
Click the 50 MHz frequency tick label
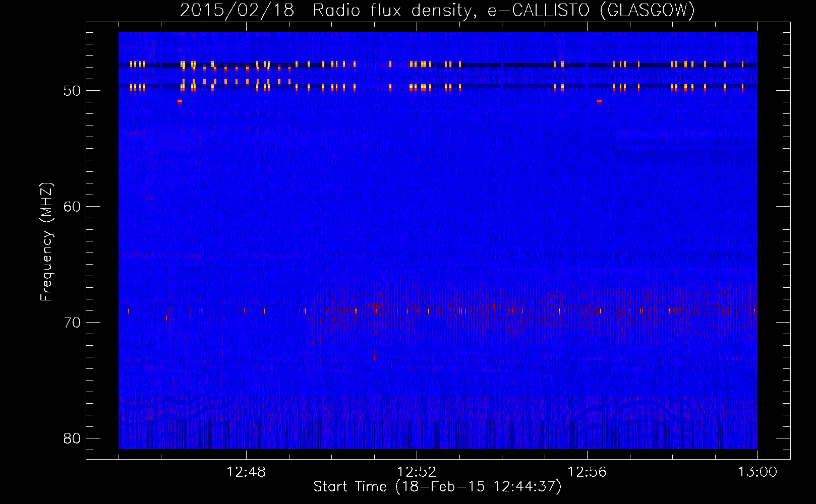[72, 91]
